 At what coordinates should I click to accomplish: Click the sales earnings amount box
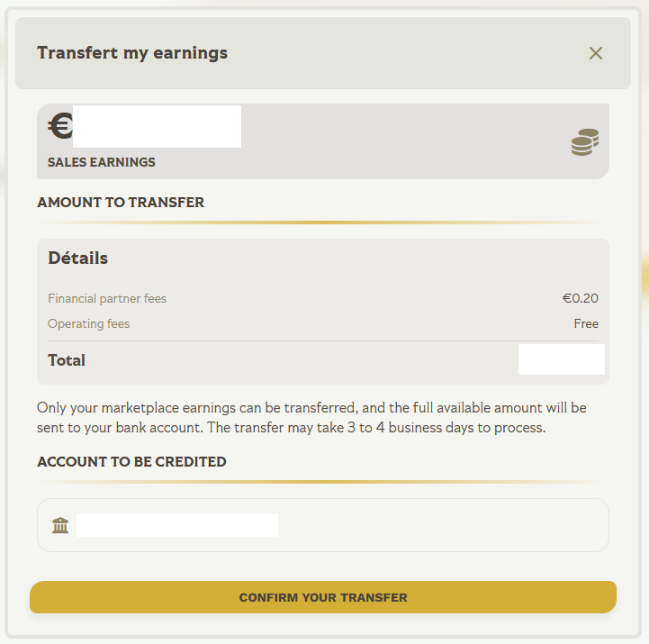tap(157, 127)
